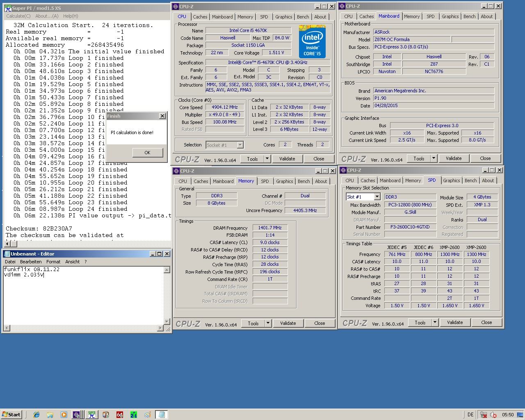The height and width of the screenshot is (420, 525).
Task: Switch to Caches tab in CPU window
Action: pyautogui.click(x=200, y=17)
